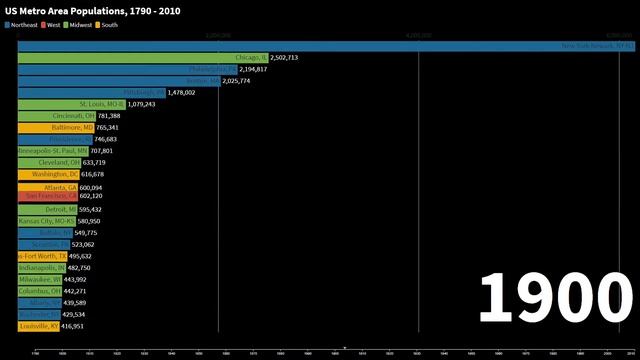Click the value 429,534
The width and height of the screenshot is (640, 360).
[x=74, y=315]
